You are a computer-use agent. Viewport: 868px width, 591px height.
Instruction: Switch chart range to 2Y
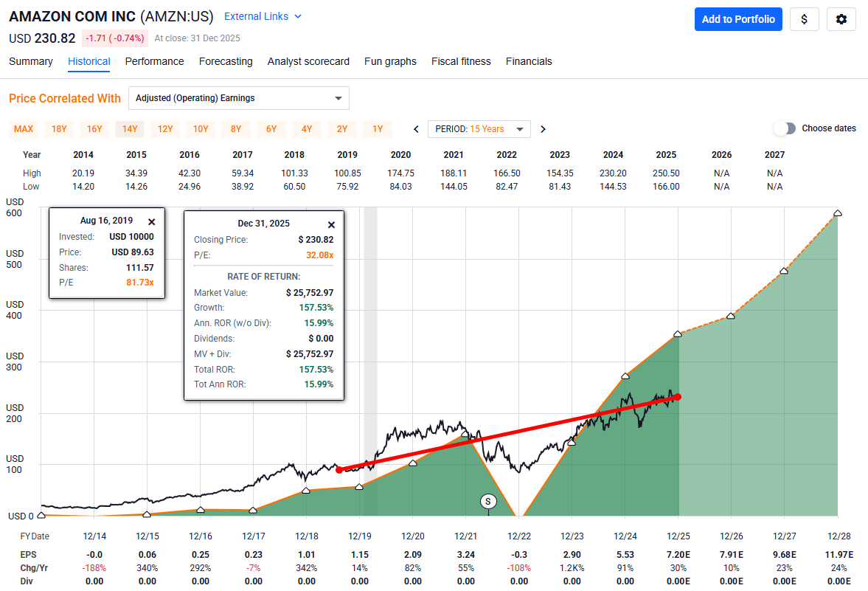342,128
